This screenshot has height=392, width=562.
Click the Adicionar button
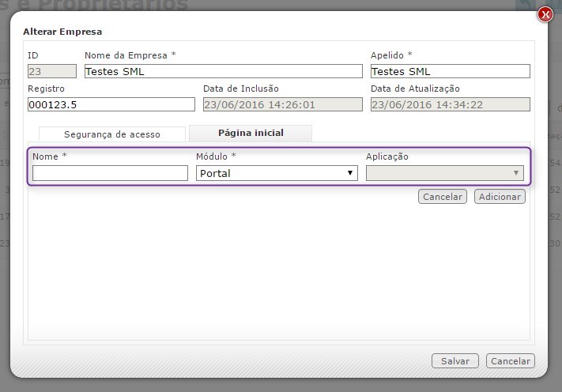(x=500, y=197)
